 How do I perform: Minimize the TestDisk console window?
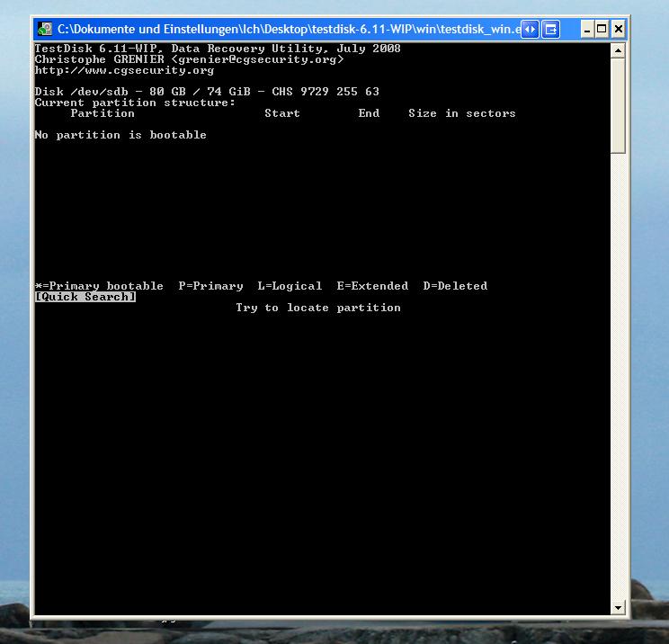[587, 30]
